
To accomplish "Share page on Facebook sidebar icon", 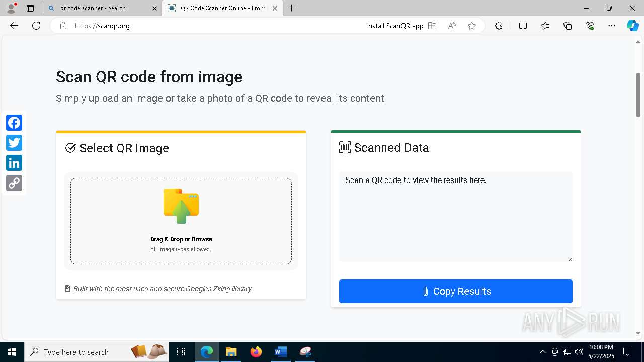I will pos(14,123).
